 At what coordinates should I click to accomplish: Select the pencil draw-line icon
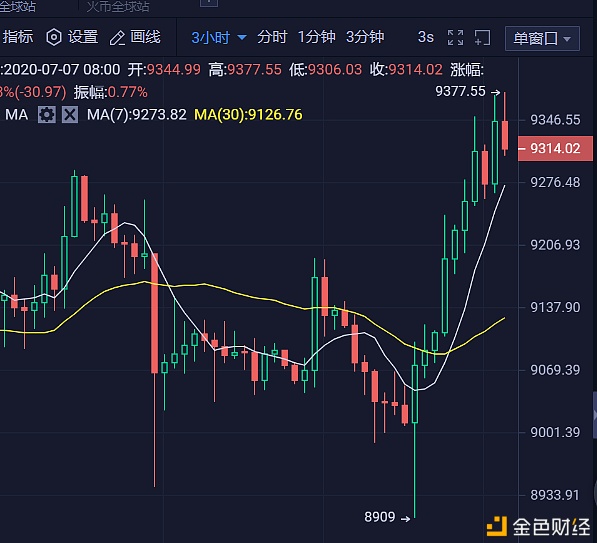[117, 38]
